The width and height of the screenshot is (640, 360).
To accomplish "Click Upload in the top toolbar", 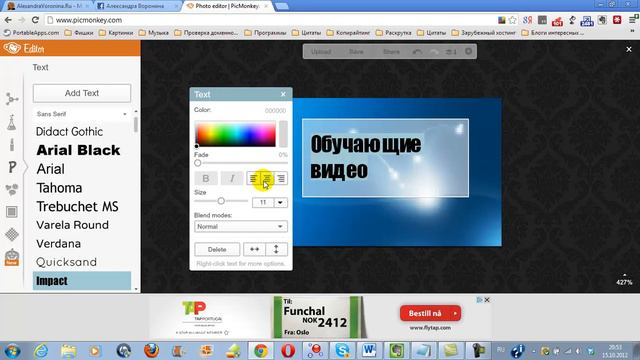I will coord(321,52).
